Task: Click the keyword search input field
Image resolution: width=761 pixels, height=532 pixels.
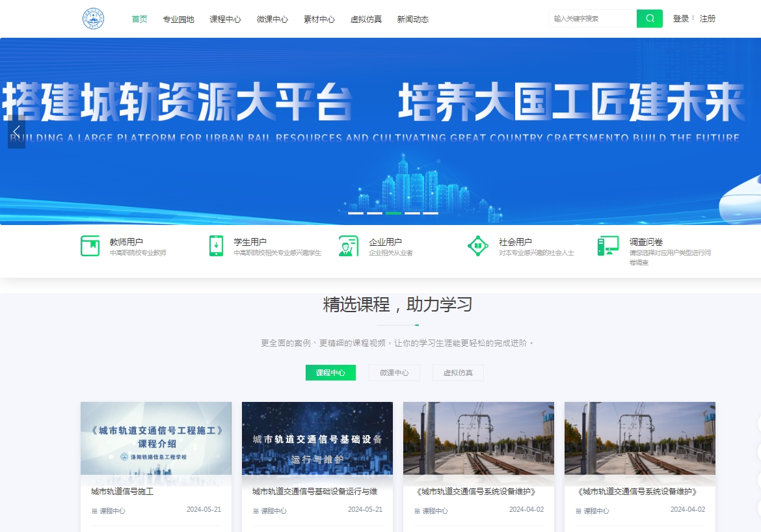Action: pyautogui.click(x=592, y=19)
